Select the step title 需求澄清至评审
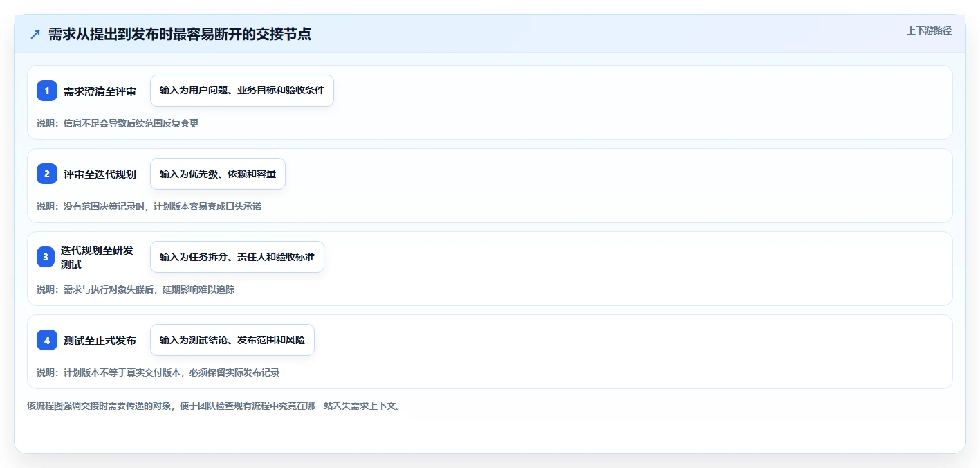980x468 pixels. click(x=100, y=91)
